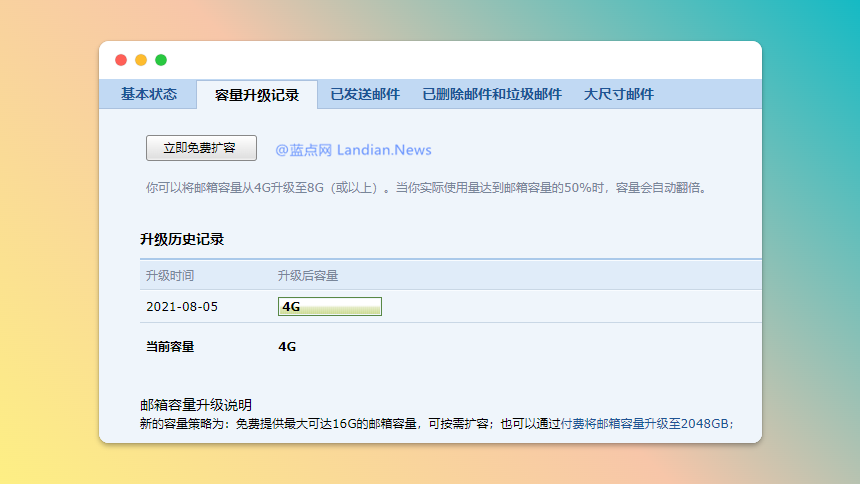The height and width of the screenshot is (484, 860).
Task: Hit the yellow minimize window button
Action: [x=141, y=60]
